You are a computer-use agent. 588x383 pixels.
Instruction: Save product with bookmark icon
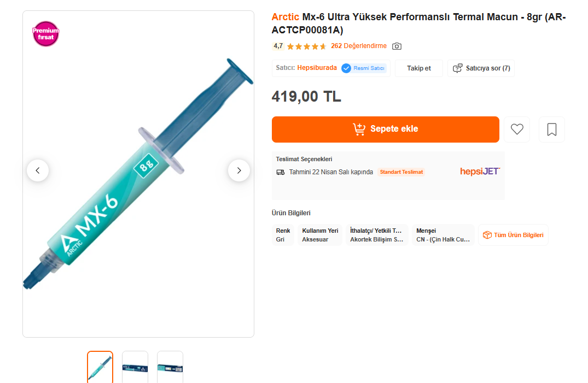point(551,129)
